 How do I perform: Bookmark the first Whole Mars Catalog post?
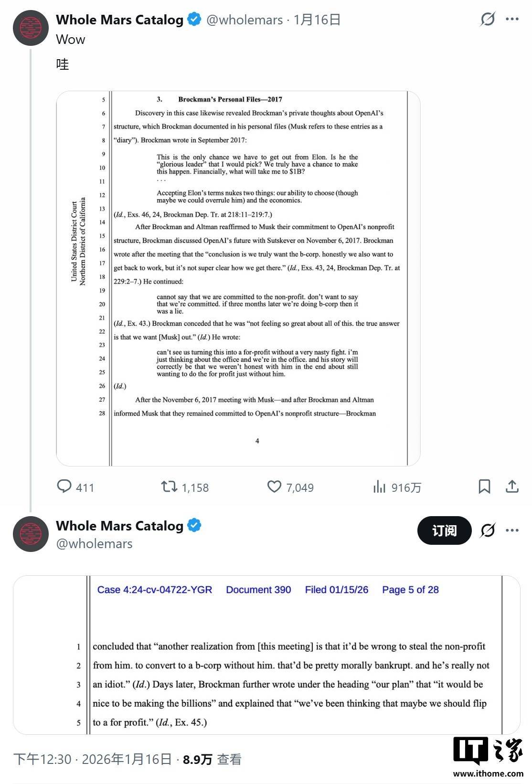coord(484,487)
